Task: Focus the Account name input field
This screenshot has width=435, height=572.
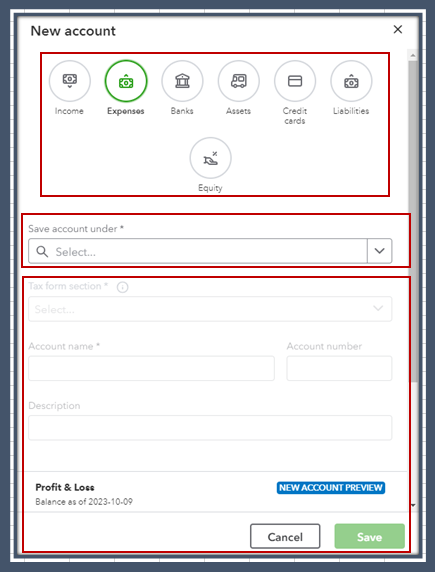Action: 151,368
